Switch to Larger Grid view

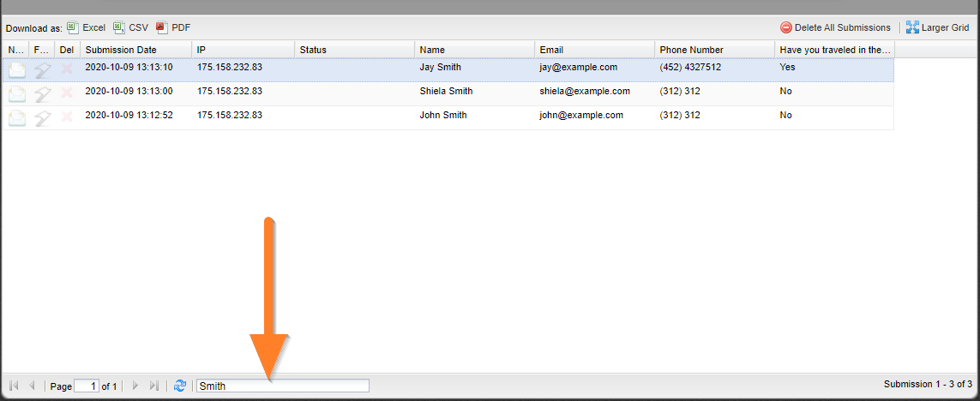click(x=937, y=27)
